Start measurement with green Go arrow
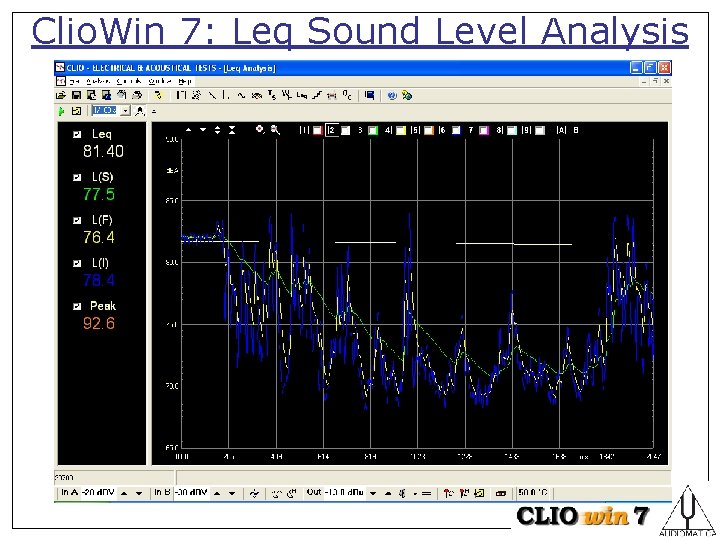 click(61, 111)
